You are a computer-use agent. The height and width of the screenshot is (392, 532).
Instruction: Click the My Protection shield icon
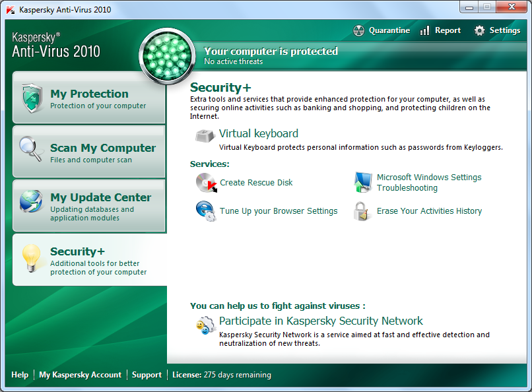coord(32,98)
